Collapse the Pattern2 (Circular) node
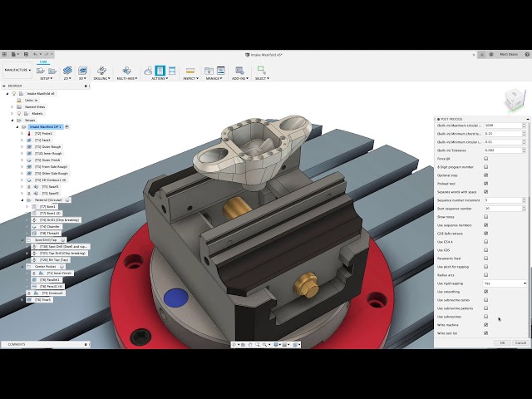The image size is (532, 399). [x=22, y=199]
